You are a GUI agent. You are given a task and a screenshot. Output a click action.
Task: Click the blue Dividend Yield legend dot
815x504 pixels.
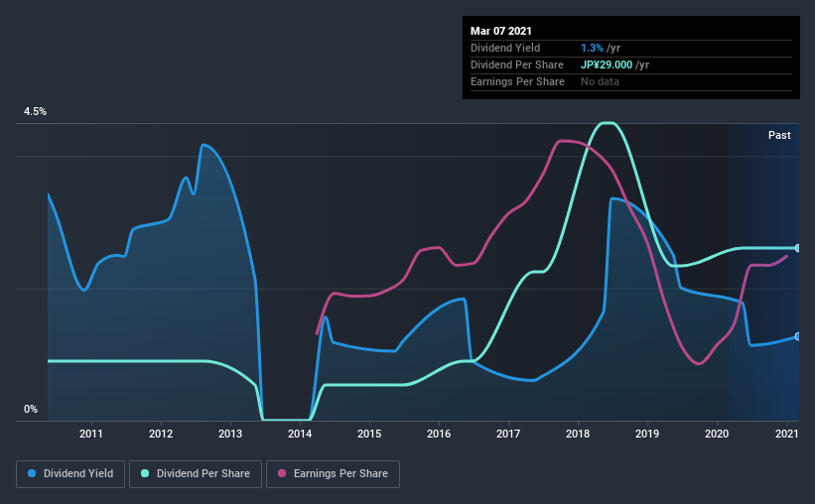[32, 473]
